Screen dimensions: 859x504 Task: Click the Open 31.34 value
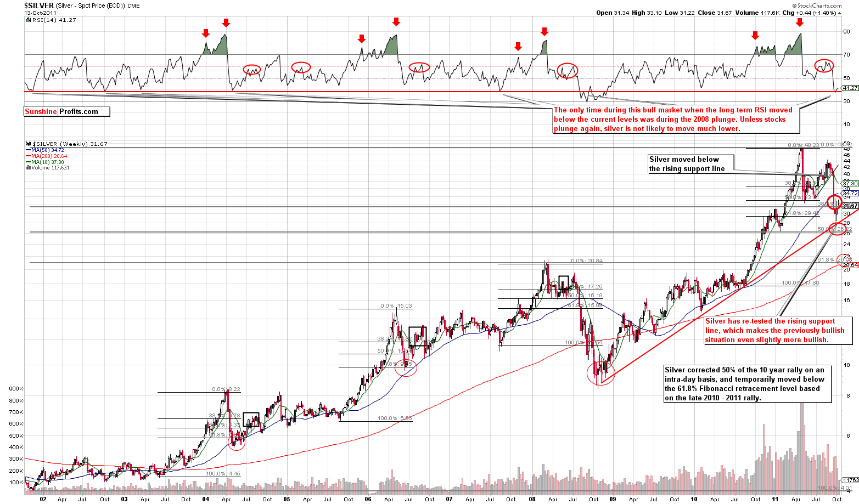[x=611, y=13]
